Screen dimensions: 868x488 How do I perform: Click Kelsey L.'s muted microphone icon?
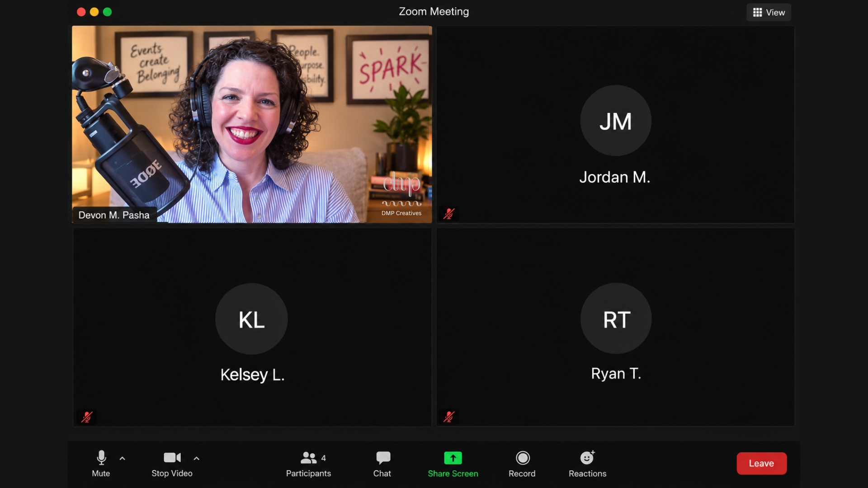pos(86,417)
